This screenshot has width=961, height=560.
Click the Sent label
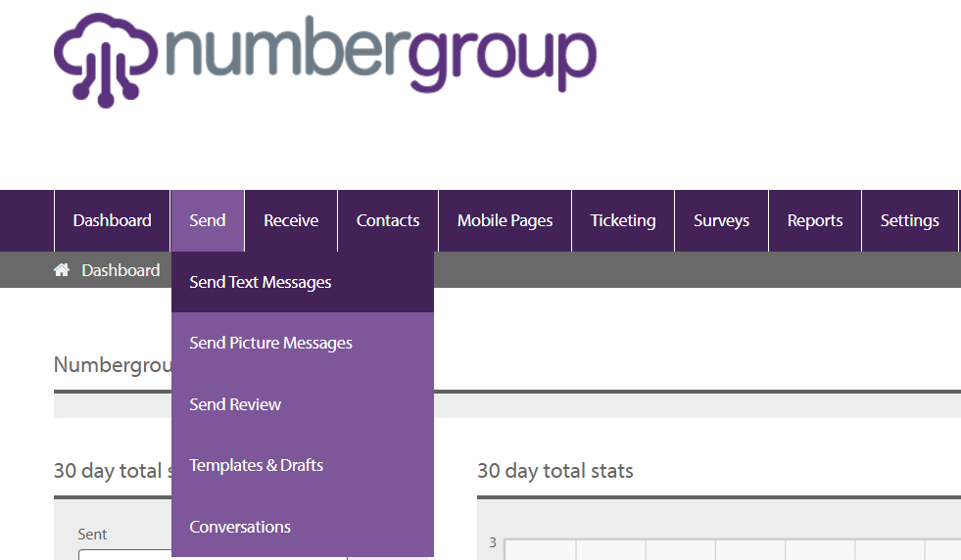pyautogui.click(x=92, y=535)
